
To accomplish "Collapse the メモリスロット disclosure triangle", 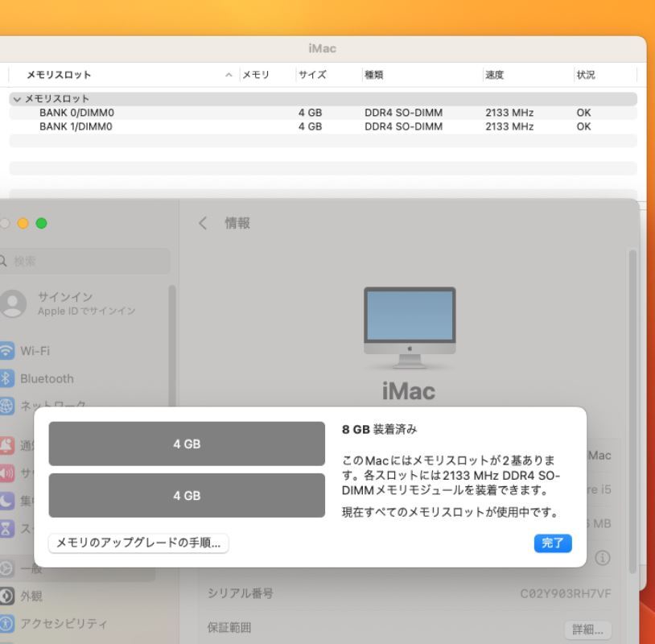I will [x=18, y=98].
